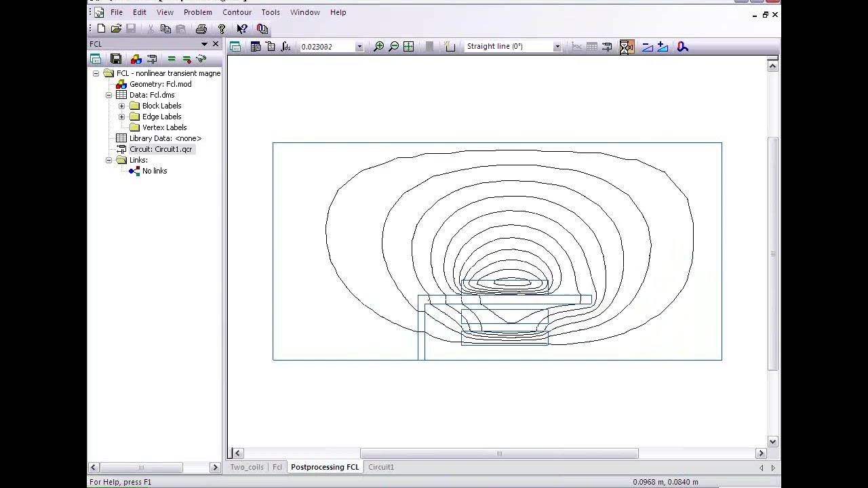Expand the Edge Labels folder
Image resolution: width=868 pixels, height=488 pixels.
tap(121, 117)
